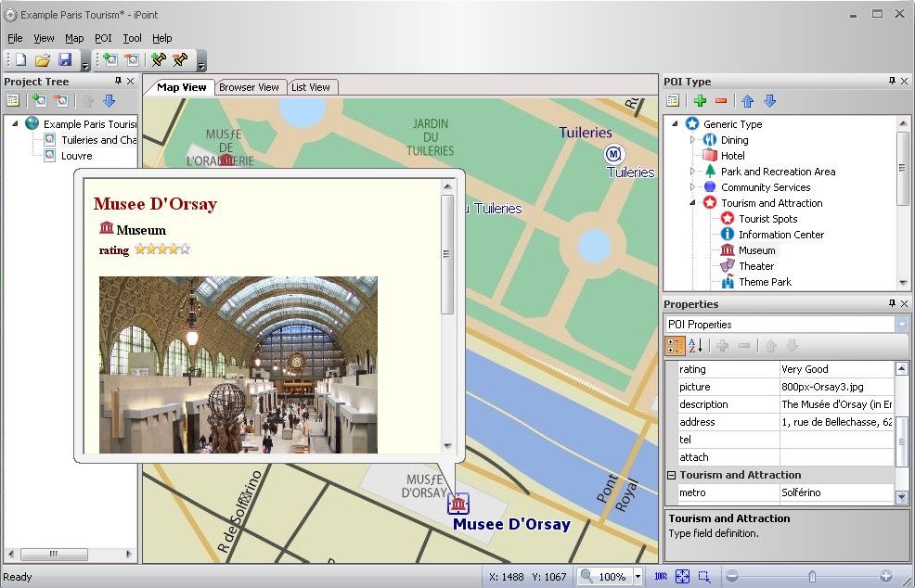This screenshot has width=915, height=588.
Task: Open a project using the folder icon
Action: 43,59
